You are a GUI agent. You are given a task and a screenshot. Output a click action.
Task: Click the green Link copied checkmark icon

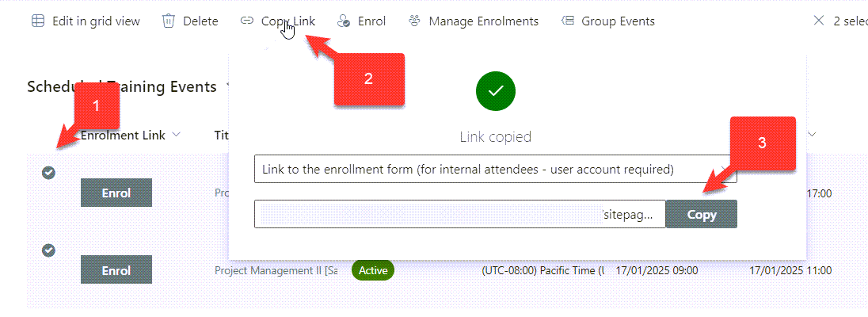[496, 90]
